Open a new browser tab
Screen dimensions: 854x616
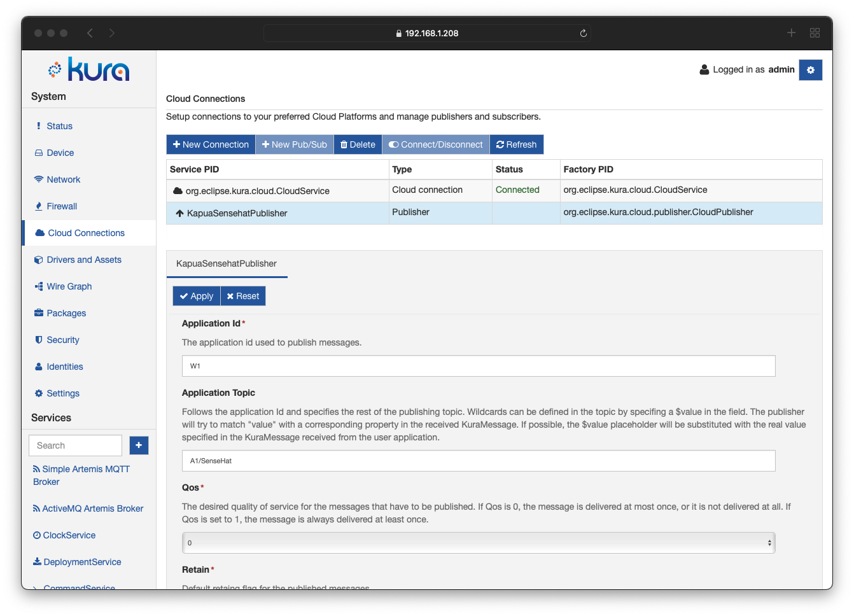[x=791, y=33]
